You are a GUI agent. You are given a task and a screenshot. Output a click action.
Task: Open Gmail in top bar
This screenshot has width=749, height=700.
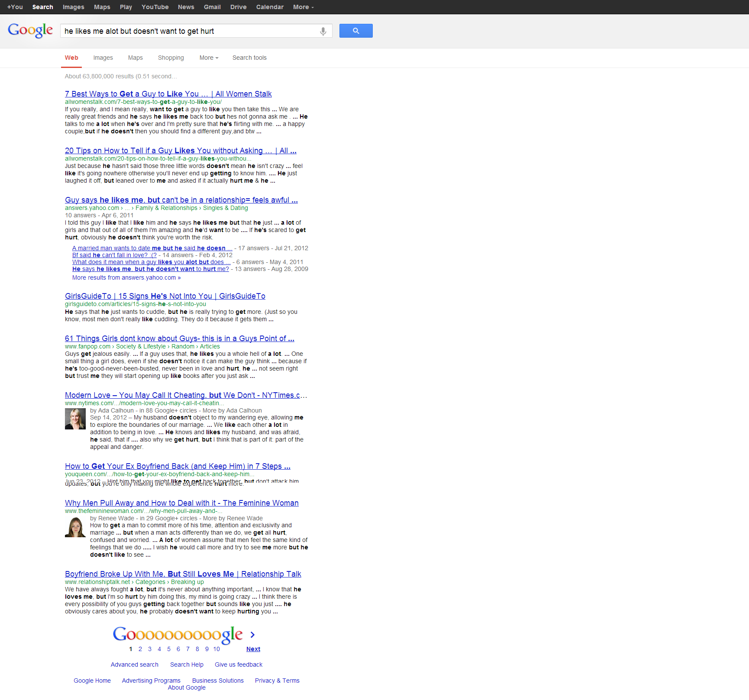click(213, 7)
